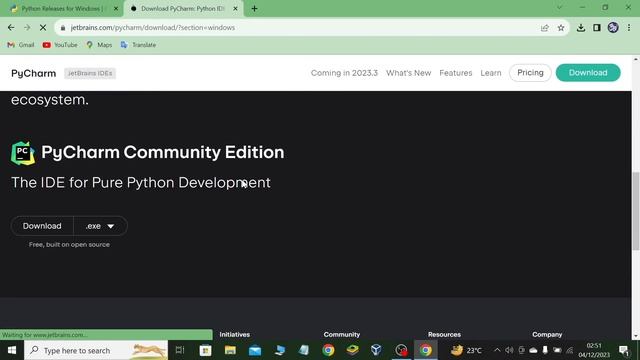Open File Explorer from taskbar
The image size is (640, 360).
(230, 350)
